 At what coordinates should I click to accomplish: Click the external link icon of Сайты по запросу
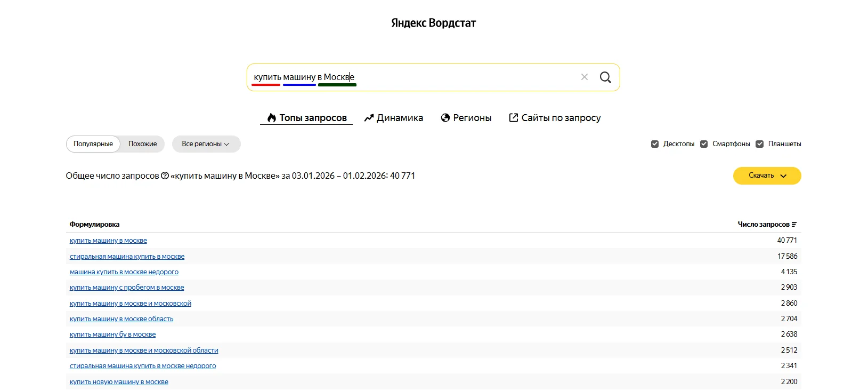click(x=514, y=118)
